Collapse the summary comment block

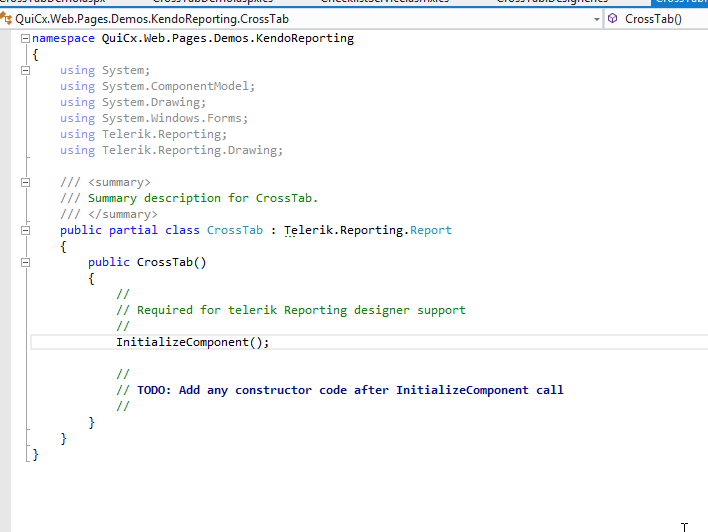26,182
